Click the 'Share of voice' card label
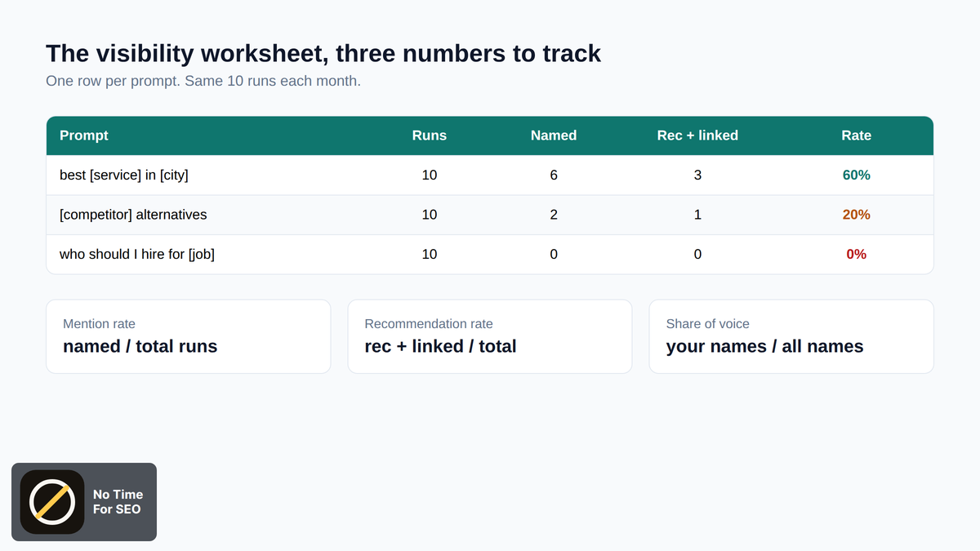This screenshot has width=980, height=551. [x=708, y=324]
